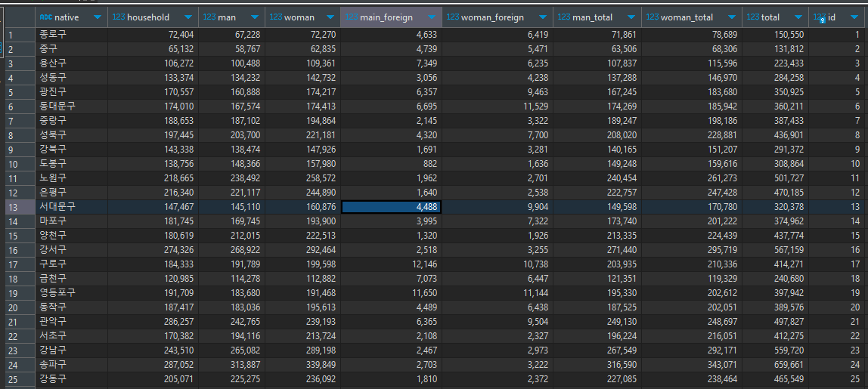
Task: Click the cell containing 영등포구
Action: (71, 293)
